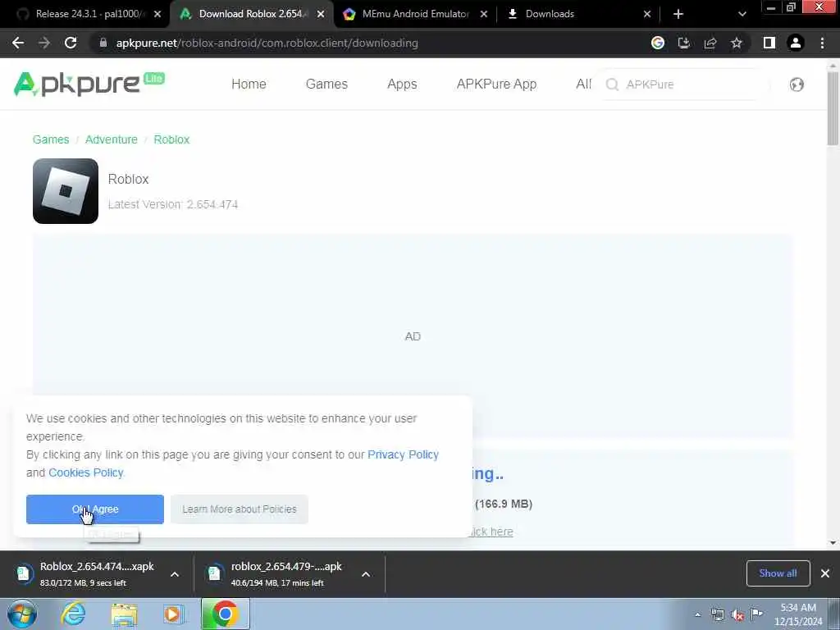This screenshot has height=630, width=840.
Task: Click the Roblox app icon thumbnail
Action: click(x=66, y=190)
